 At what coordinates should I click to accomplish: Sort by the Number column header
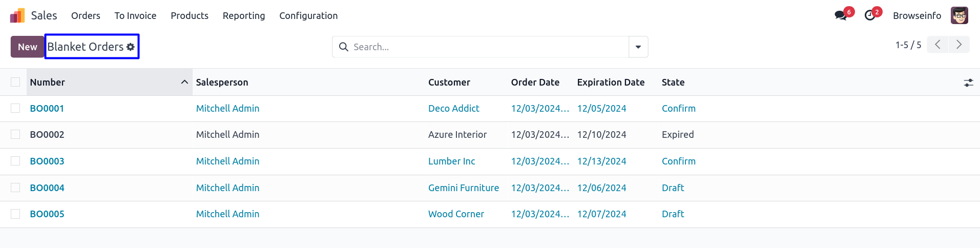coord(48,82)
